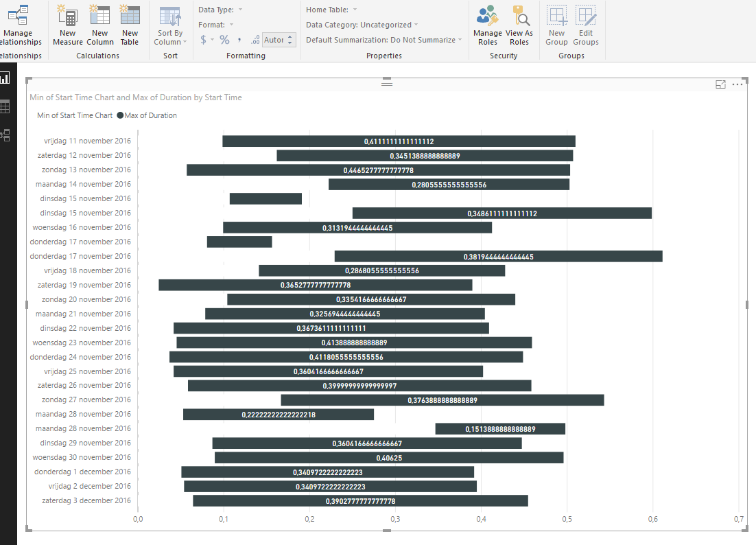This screenshot has width=756, height=545.
Task: Add a New Column calculation
Action: pos(99,25)
